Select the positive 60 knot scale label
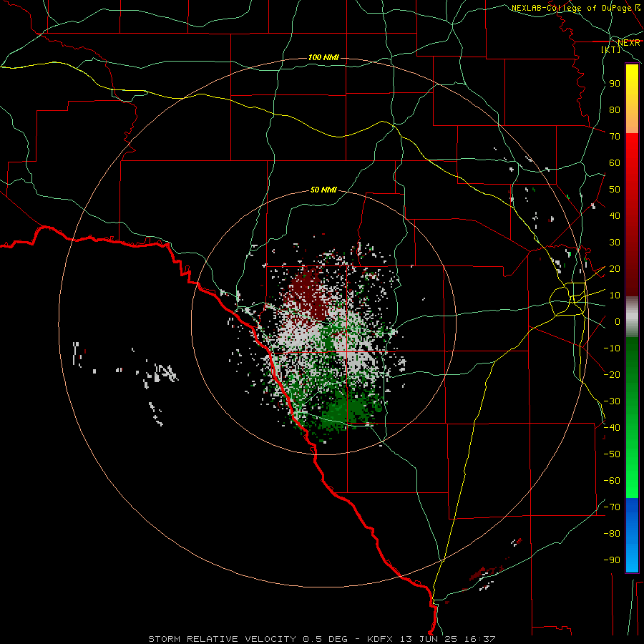The image size is (644, 644). tap(615, 162)
